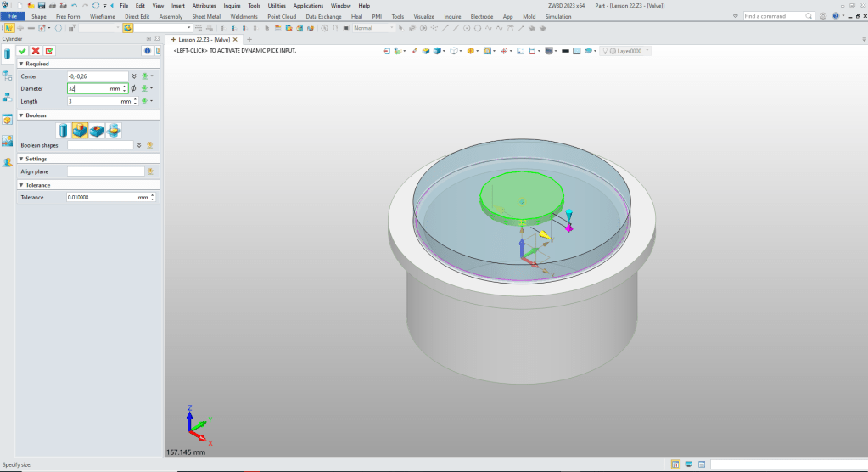Increase Diameter value using stepper arrows
Screen dimensions: 868x472
click(x=125, y=86)
